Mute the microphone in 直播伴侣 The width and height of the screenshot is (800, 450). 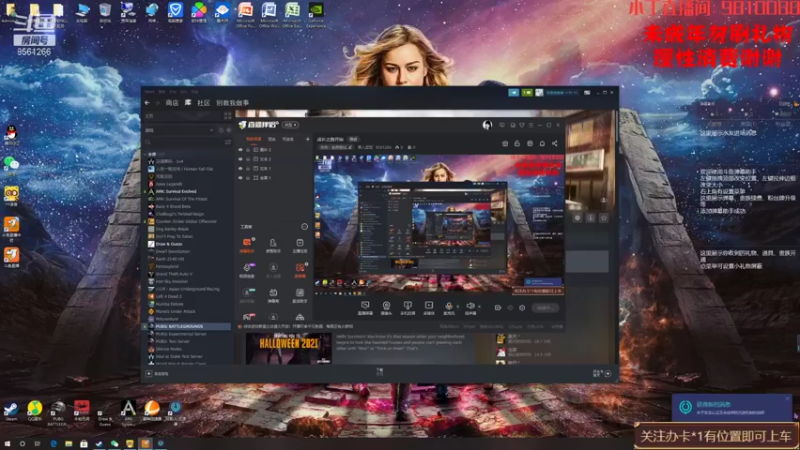[x=448, y=307]
